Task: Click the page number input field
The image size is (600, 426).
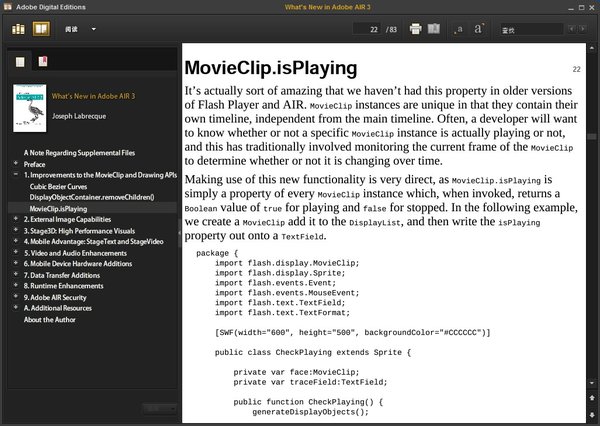Action: tap(370, 30)
